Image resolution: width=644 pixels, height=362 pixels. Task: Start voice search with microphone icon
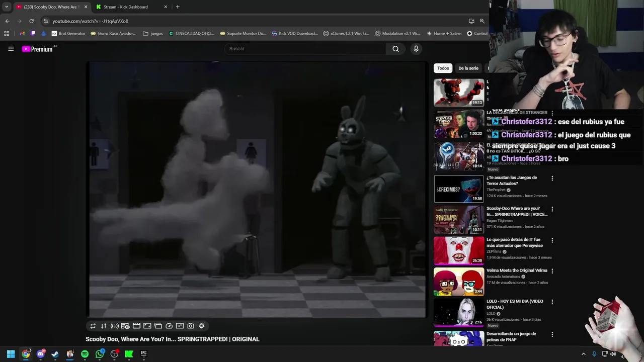(x=416, y=49)
